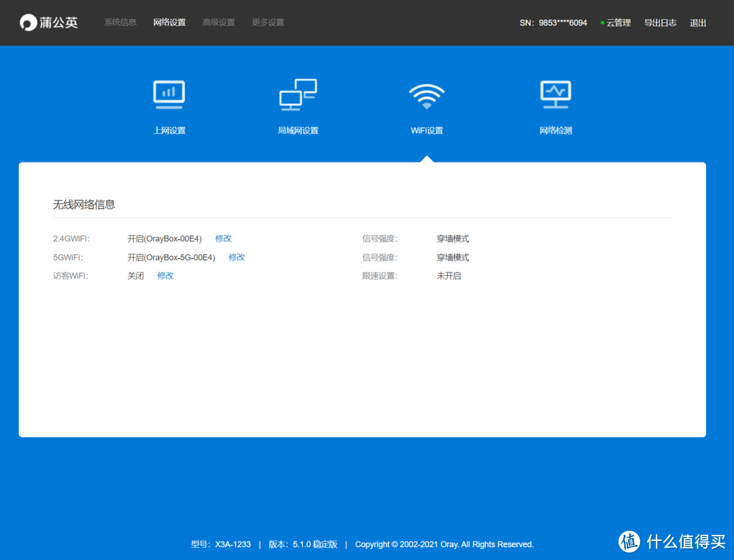
Task: Click the 限速设置 未开启 status value
Action: pos(449,276)
